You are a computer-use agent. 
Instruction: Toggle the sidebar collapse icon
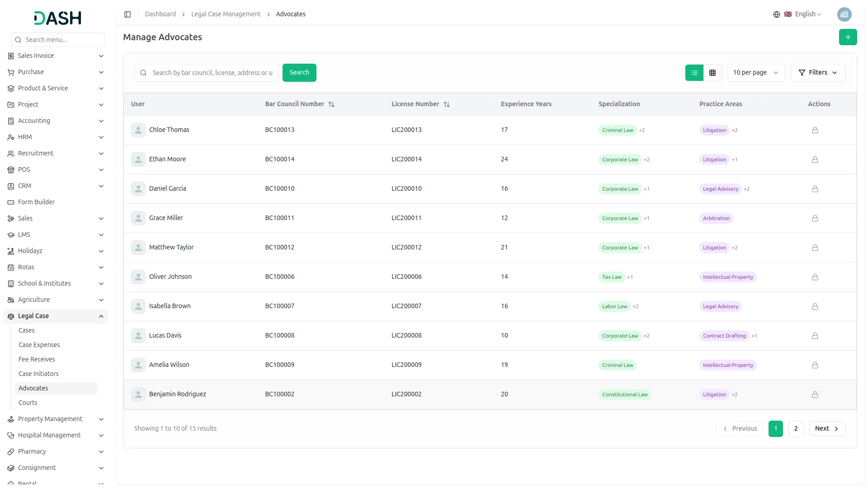[127, 14]
